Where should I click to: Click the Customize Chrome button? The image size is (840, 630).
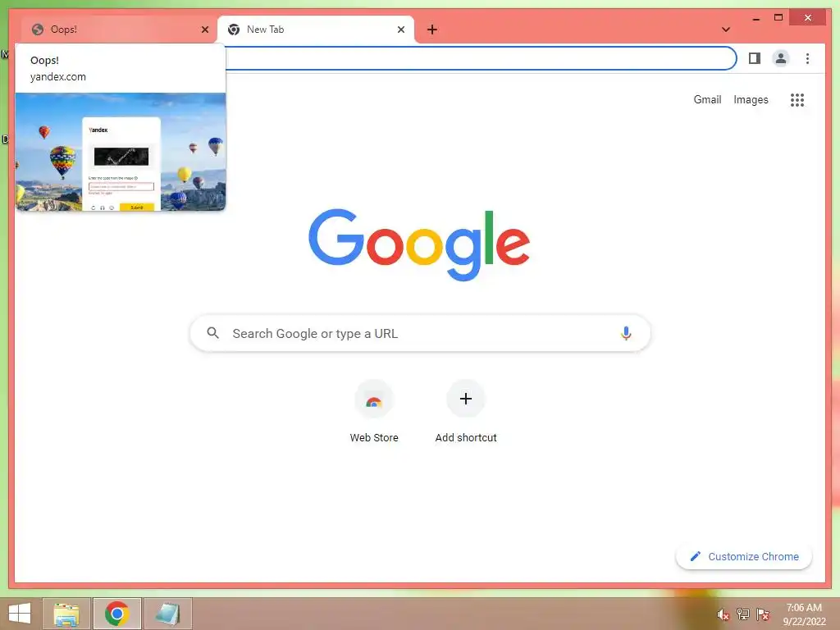click(x=744, y=557)
